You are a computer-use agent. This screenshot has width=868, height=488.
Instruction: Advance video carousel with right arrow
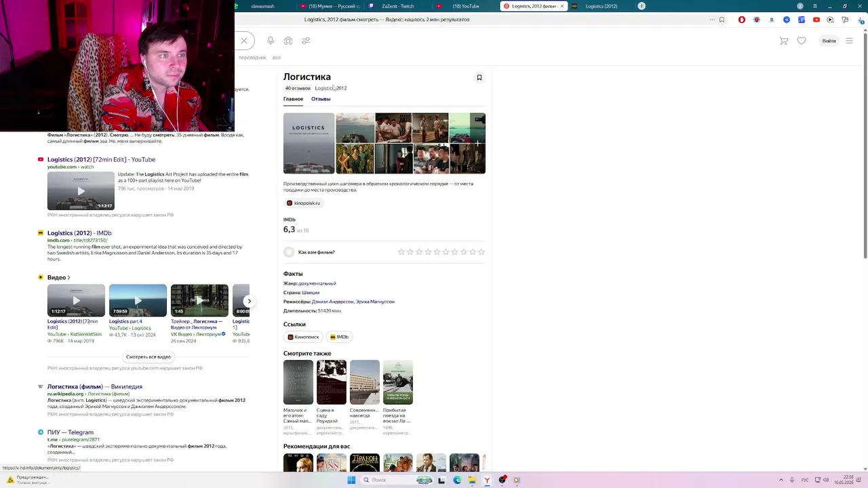(249, 301)
